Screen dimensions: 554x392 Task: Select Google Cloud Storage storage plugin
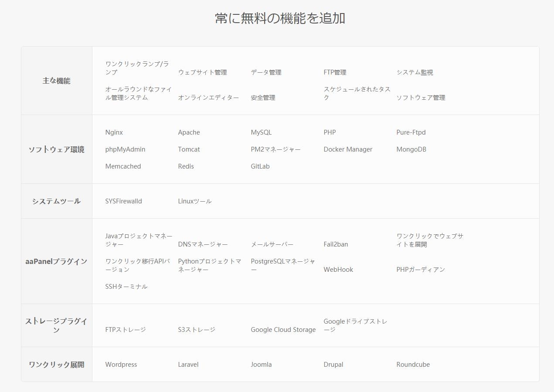tap(283, 330)
